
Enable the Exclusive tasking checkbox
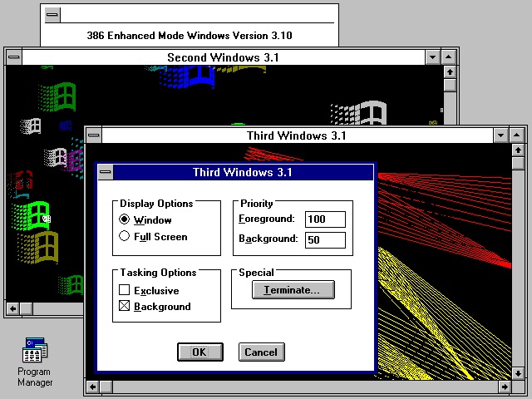(125, 291)
